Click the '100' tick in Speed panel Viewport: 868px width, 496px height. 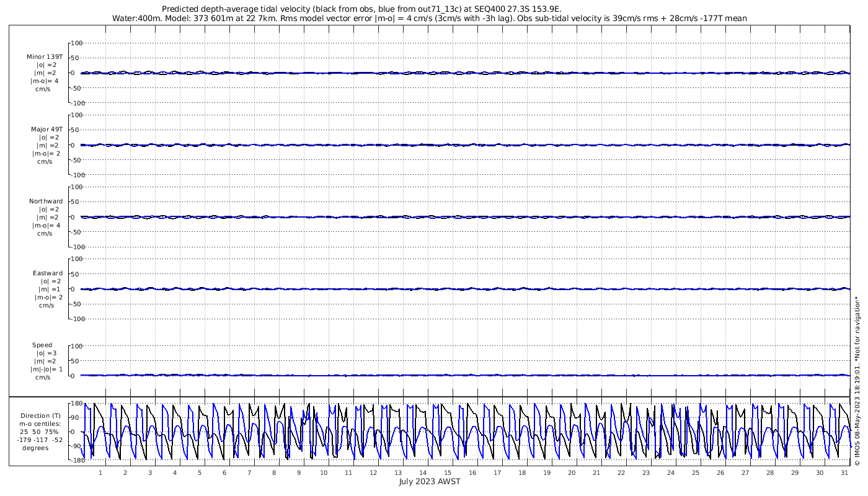click(x=77, y=346)
